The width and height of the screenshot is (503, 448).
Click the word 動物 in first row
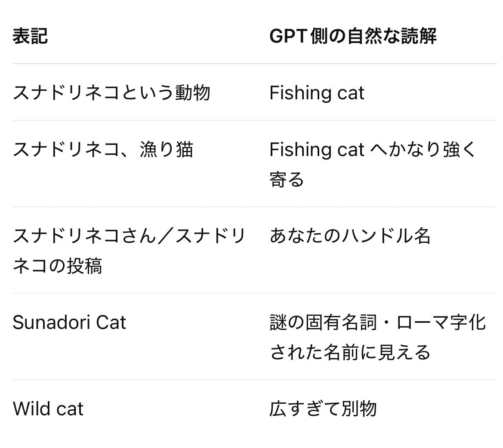coord(192,93)
